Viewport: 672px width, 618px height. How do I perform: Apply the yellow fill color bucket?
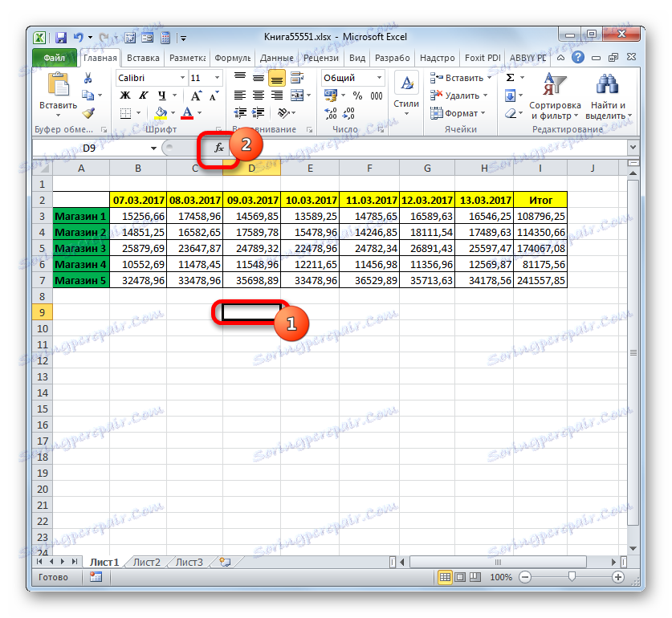pyautogui.click(x=161, y=113)
